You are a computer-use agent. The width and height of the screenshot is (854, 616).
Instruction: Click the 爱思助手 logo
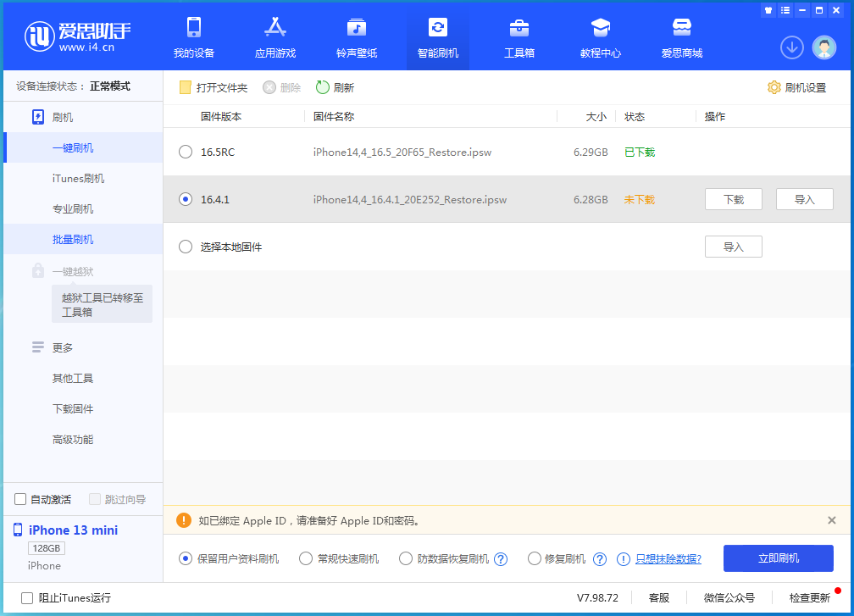77,36
